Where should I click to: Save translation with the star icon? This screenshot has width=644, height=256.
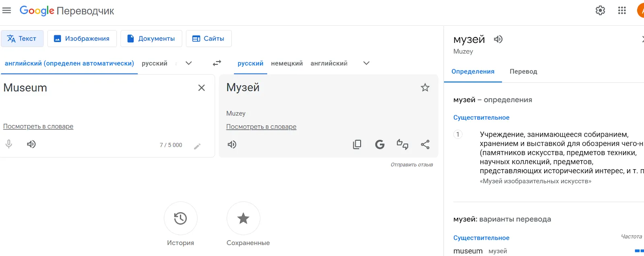pos(425,88)
